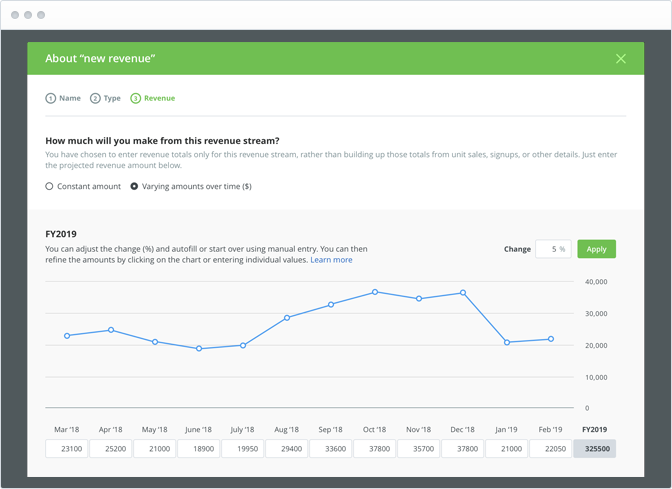
Task: Select Varying amounts over time option
Action: (x=134, y=186)
